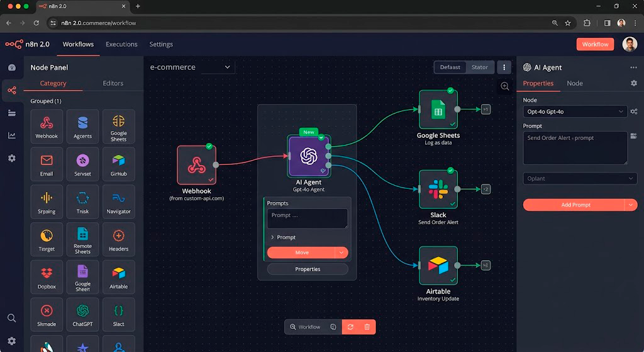This screenshot has width=644, height=352.
Task: Switch to Editors tab in Node Panel
Action: click(113, 83)
